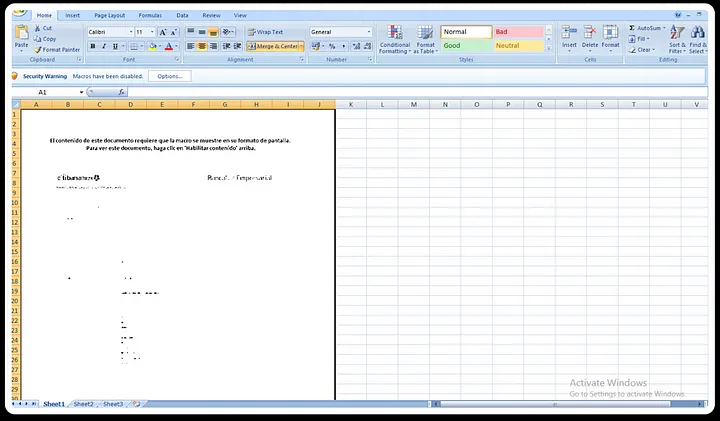
Task: Click the Paste icon in Clipboard group
Action: 21,36
